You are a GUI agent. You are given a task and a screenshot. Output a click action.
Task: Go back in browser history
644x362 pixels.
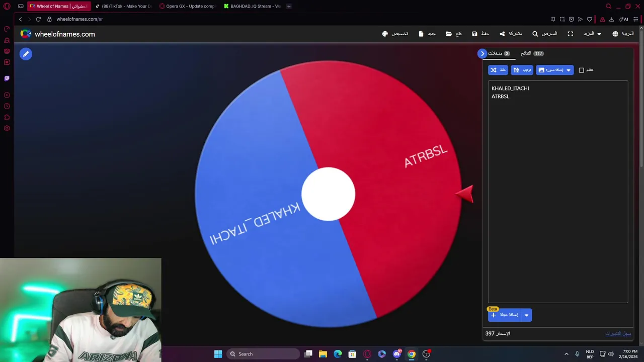click(20, 19)
